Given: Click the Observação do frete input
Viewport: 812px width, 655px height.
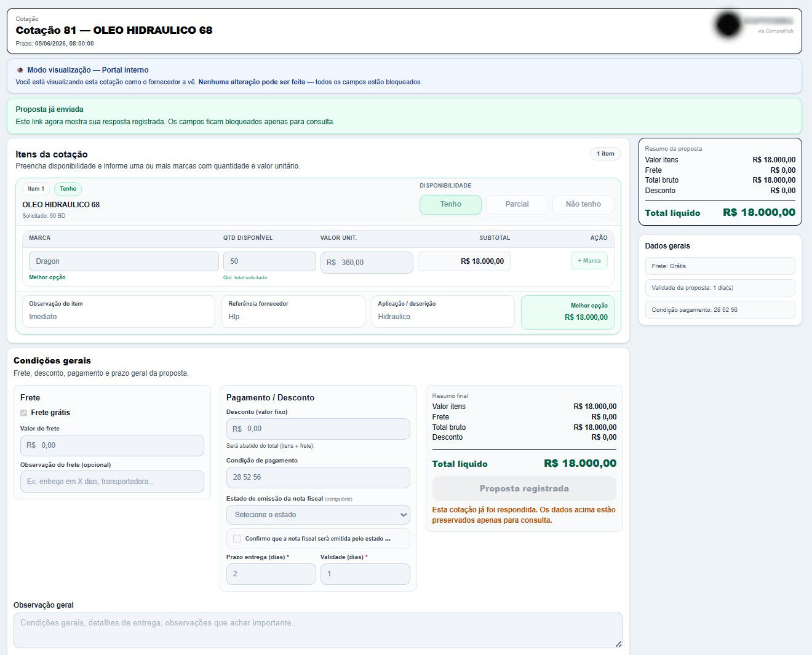Looking at the screenshot, I should pyautogui.click(x=112, y=482).
